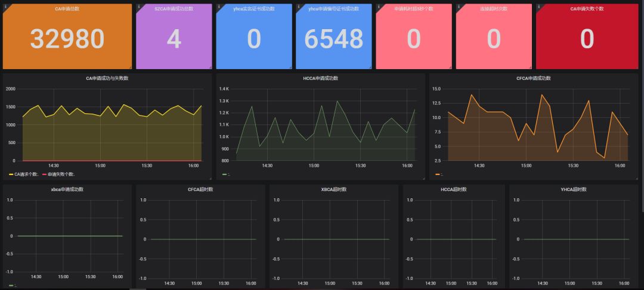This screenshot has height=290, width=644.
Task: Open panel menu from yhca实名证书成功数 title
Action: tap(254, 8)
